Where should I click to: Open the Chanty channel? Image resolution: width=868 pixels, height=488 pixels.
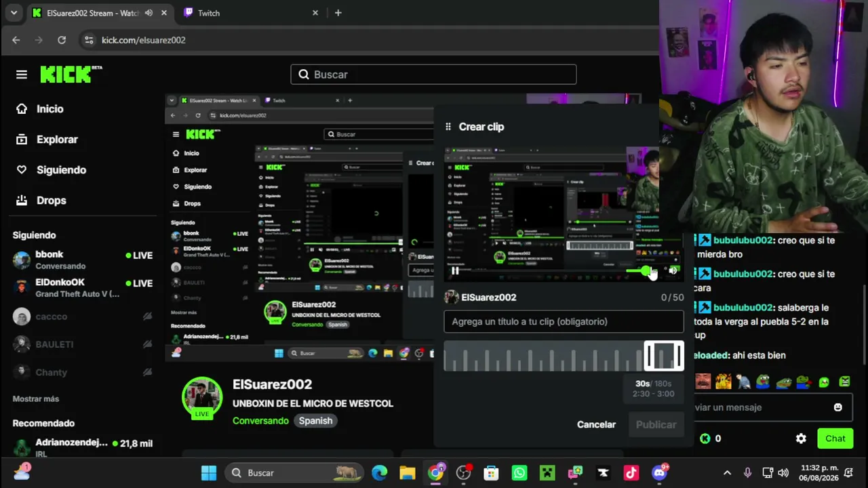(83, 372)
